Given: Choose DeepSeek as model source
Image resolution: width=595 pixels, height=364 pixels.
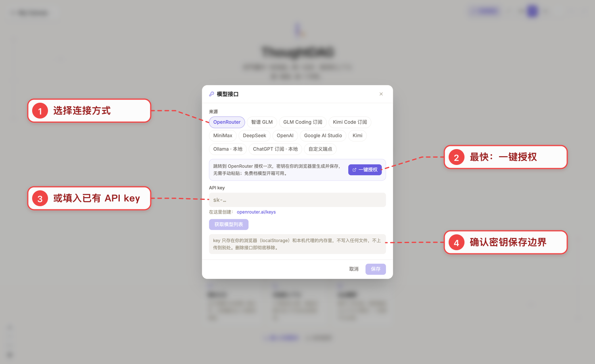Looking at the screenshot, I should tap(255, 136).
